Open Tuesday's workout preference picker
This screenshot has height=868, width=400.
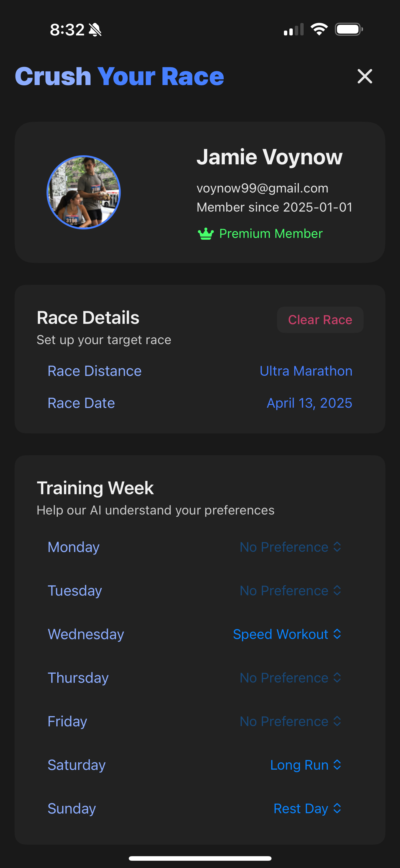coord(290,590)
